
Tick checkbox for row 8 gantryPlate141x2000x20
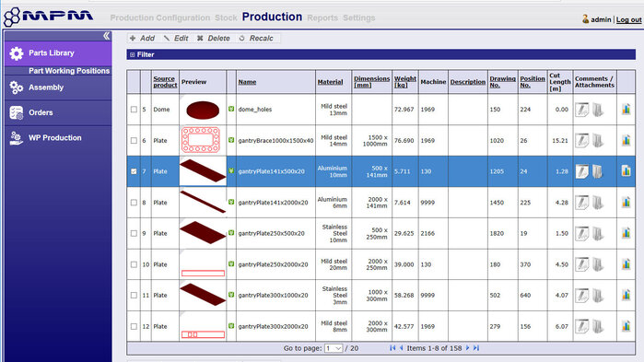(x=134, y=203)
